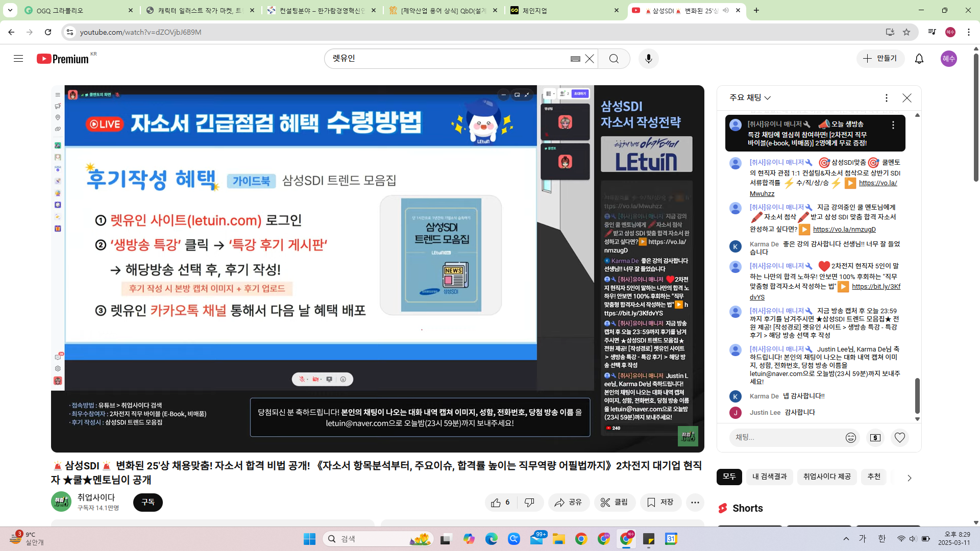980x551 pixels.
Task: Open live chat three-dot options menu
Action: pyautogui.click(x=886, y=97)
